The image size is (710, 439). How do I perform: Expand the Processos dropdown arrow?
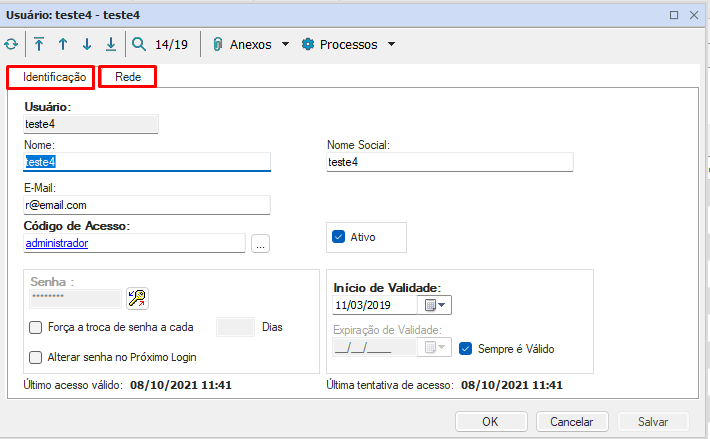392,44
